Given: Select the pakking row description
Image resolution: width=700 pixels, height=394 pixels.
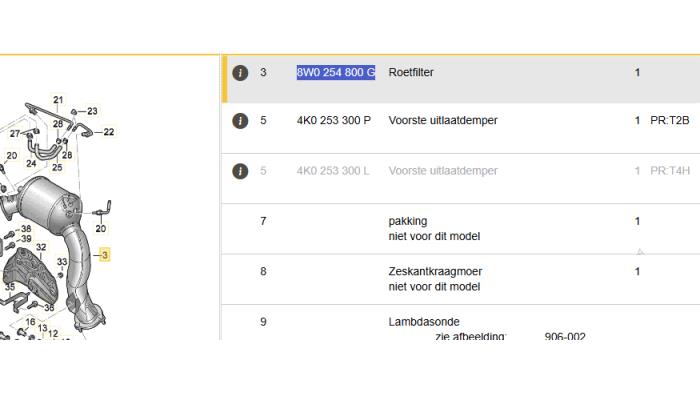Looking at the screenshot, I should pyautogui.click(x=434, y=228).
